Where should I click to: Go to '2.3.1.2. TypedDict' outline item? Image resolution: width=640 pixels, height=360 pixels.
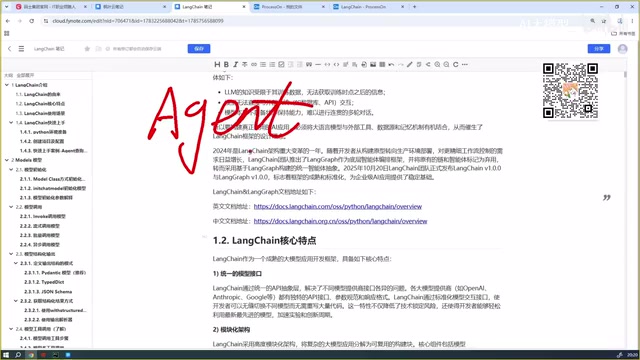pyautogui.click(x=44, y=282)
